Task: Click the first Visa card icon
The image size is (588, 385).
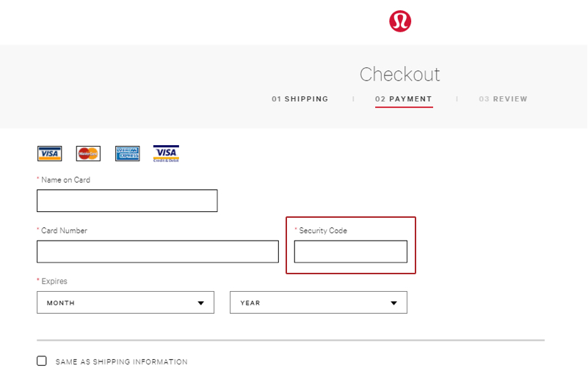Action: 49,153
